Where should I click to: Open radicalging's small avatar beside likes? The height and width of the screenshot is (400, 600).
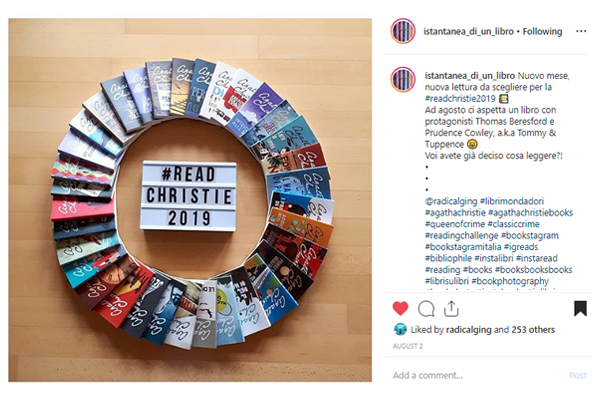(x=400, y=330)
